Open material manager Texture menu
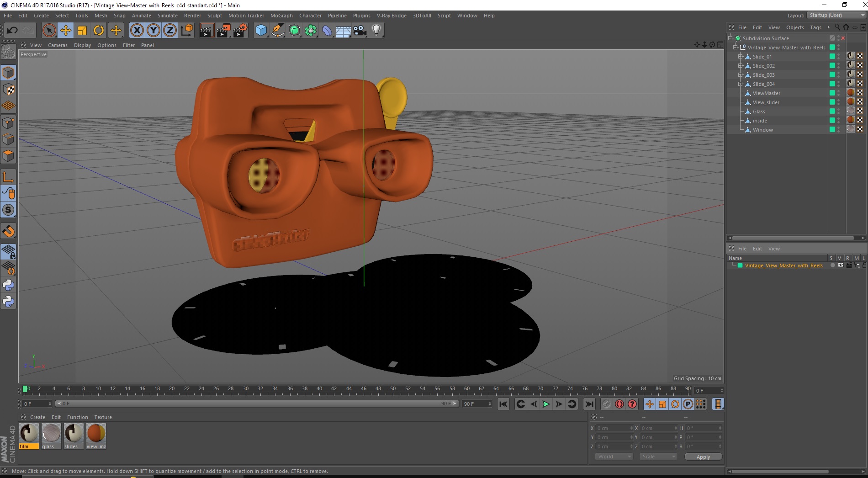Screen dimensions: 868x478 point(103,417)
